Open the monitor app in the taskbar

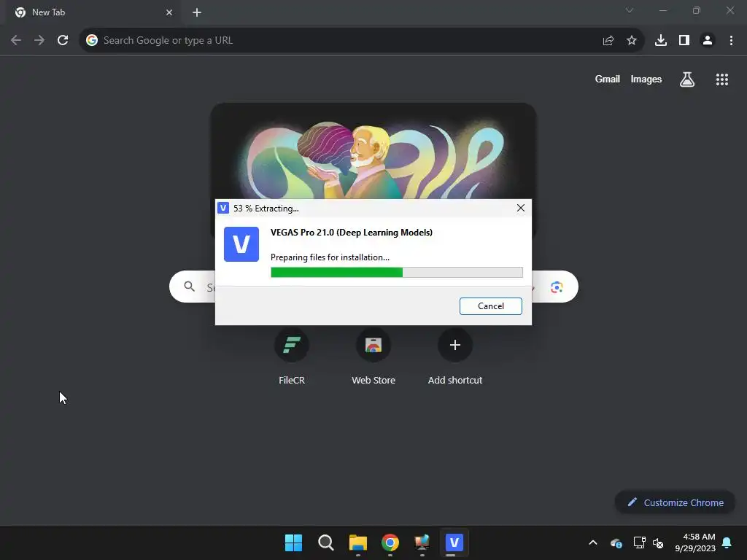pos(422,542)
